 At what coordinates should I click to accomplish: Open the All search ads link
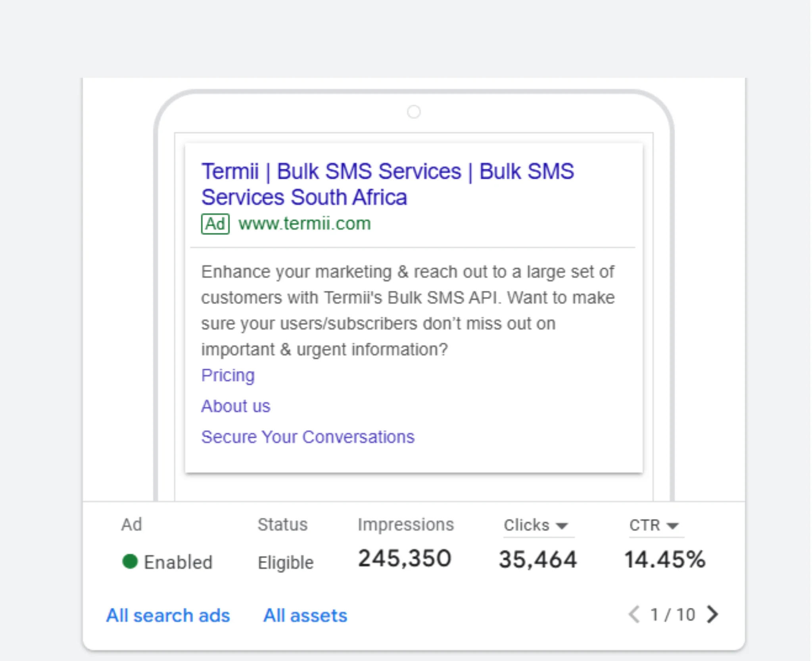click(x=168, y=615)
